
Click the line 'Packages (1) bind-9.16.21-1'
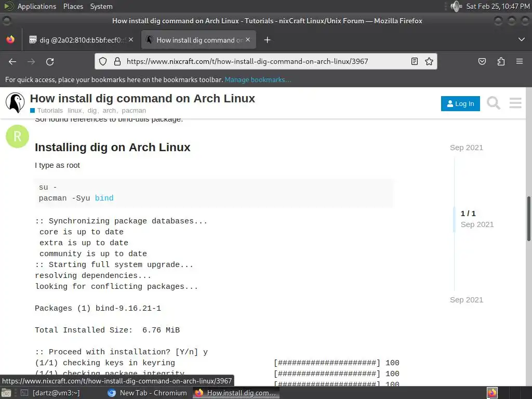98,308
